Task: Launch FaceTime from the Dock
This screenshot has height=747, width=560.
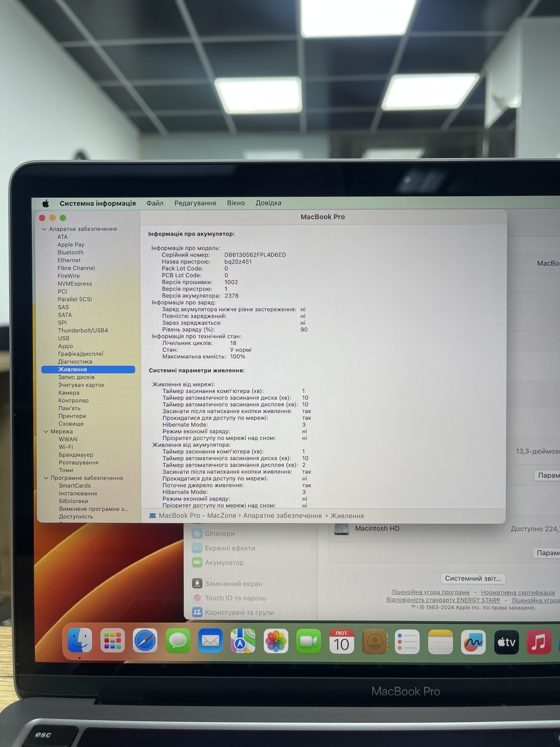Action: pos(309,641)
